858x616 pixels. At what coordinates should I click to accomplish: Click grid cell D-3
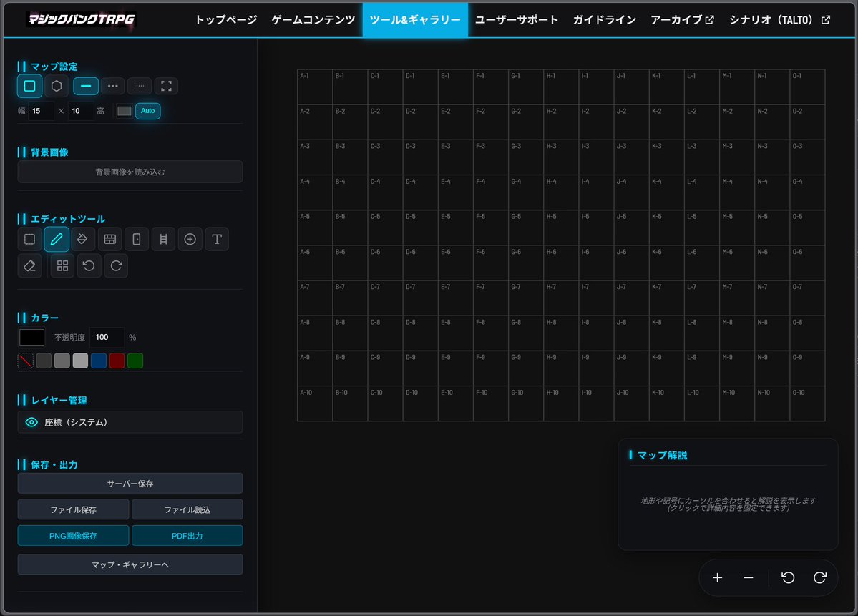click(420, 157)
